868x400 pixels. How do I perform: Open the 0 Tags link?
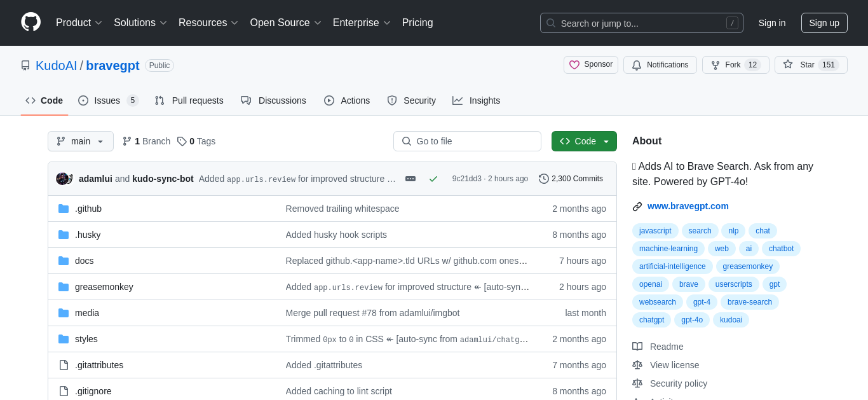pos(196,141)
